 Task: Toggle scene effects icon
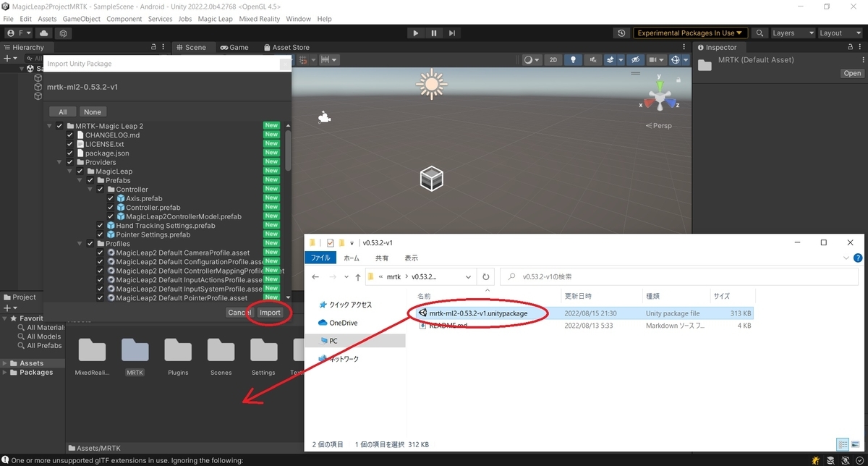612,60
